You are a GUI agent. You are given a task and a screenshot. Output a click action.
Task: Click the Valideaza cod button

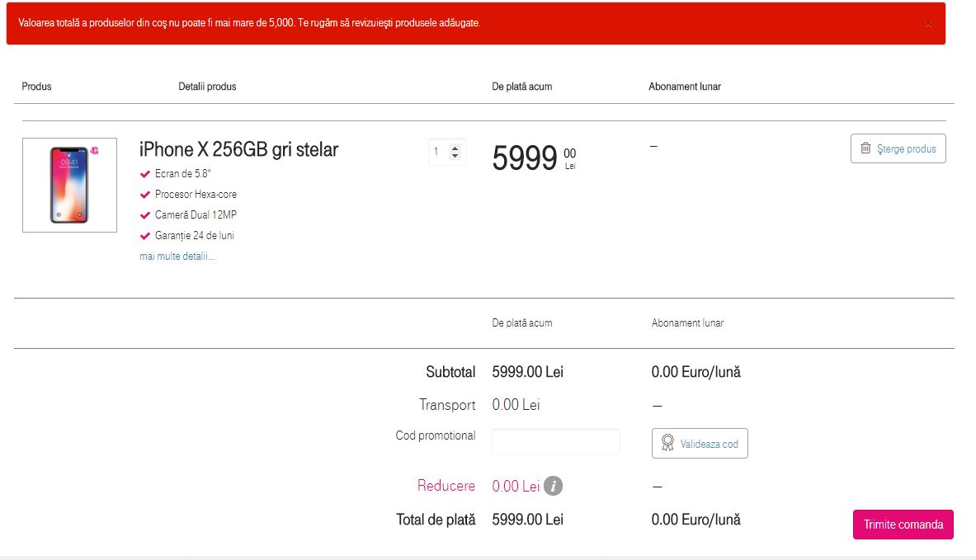click(700, 444)
